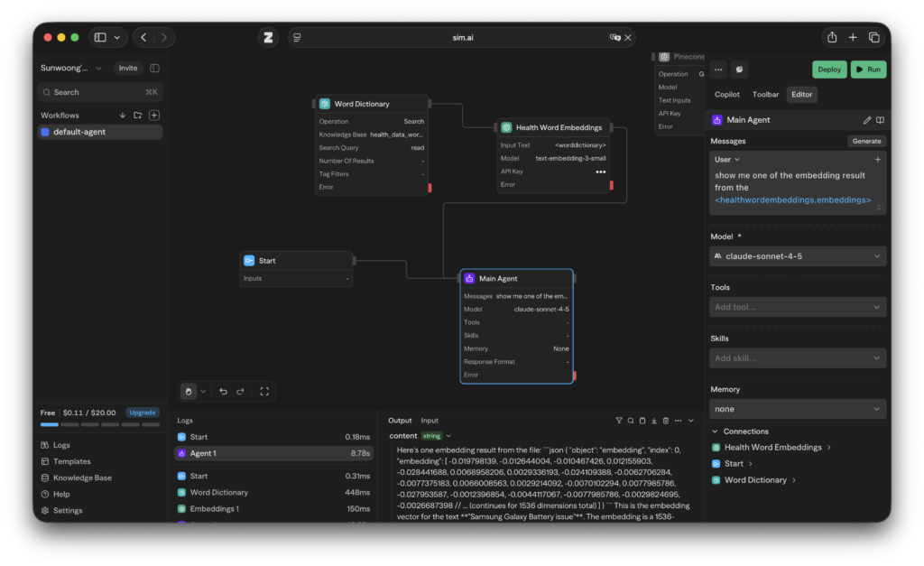Click the fit-to-view icon on canvas toolbar
This screenshot has height=566, width=924.
pyautogui.click(x=264, y=391)
